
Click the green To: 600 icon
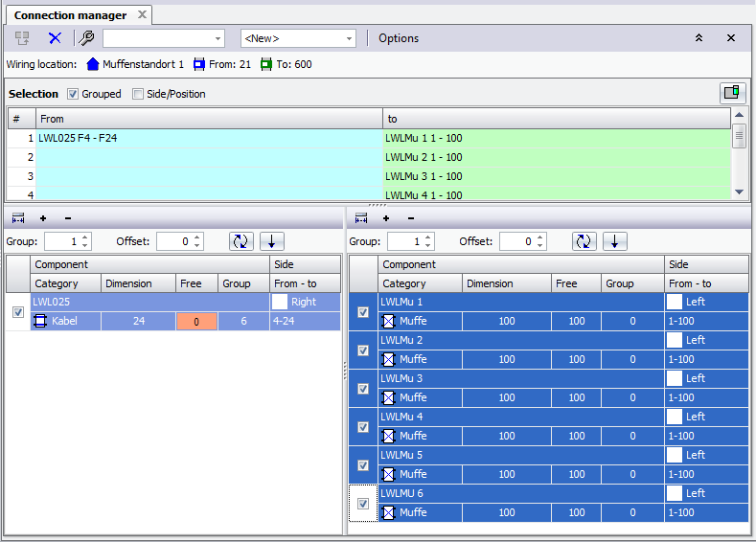point(266,64)
